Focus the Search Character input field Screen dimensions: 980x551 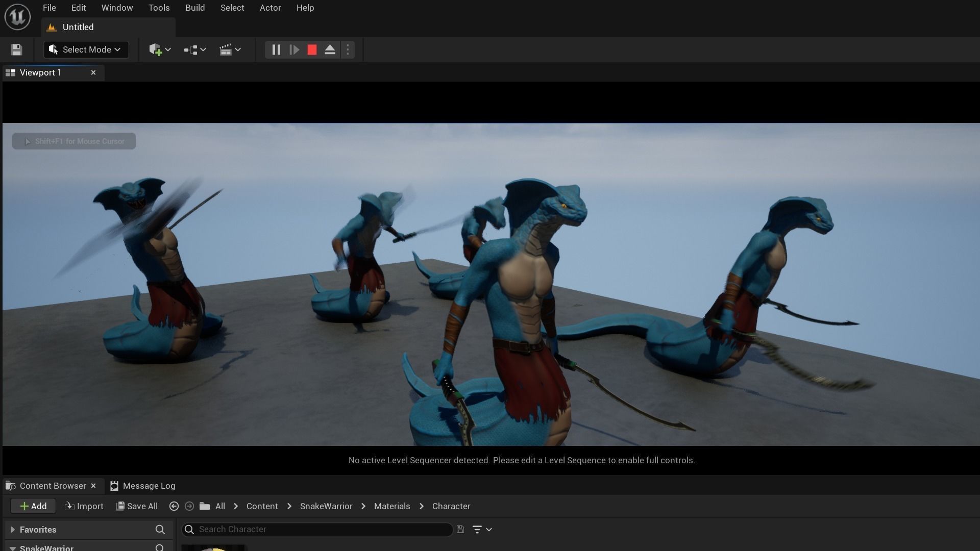point(317,530)
